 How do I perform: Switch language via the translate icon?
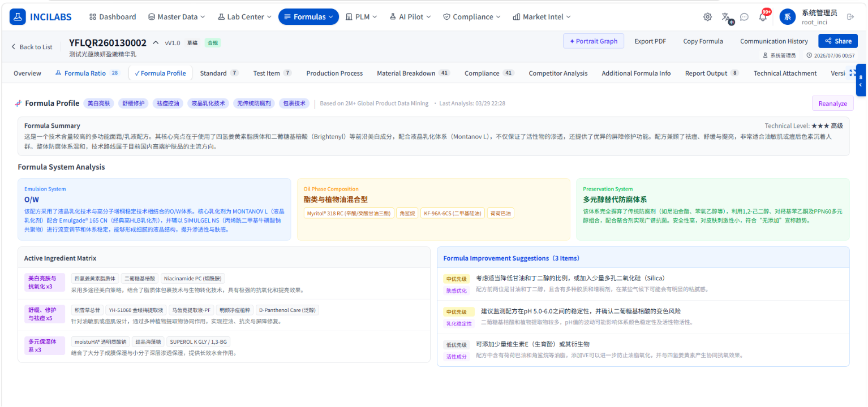726,17
